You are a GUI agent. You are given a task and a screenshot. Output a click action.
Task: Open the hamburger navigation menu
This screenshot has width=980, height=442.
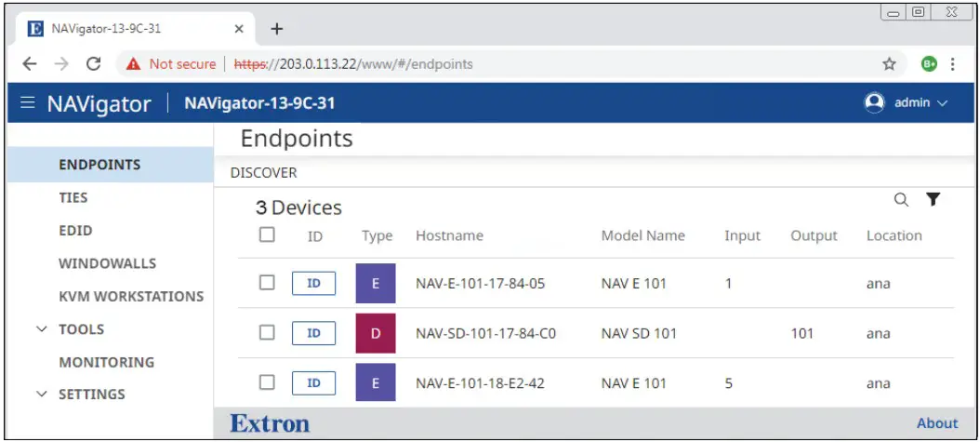coord(28,102)
